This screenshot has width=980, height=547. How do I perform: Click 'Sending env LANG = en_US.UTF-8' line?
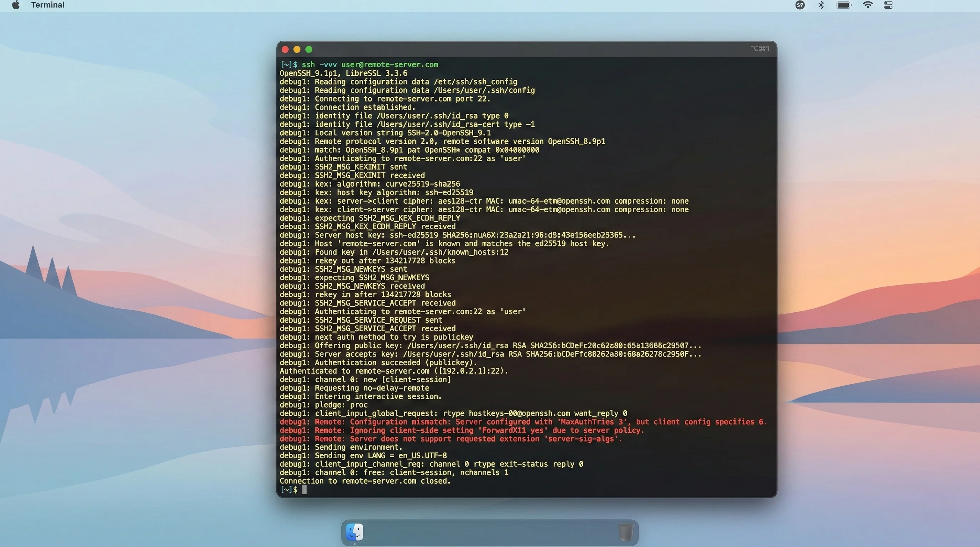pos(363,456)
